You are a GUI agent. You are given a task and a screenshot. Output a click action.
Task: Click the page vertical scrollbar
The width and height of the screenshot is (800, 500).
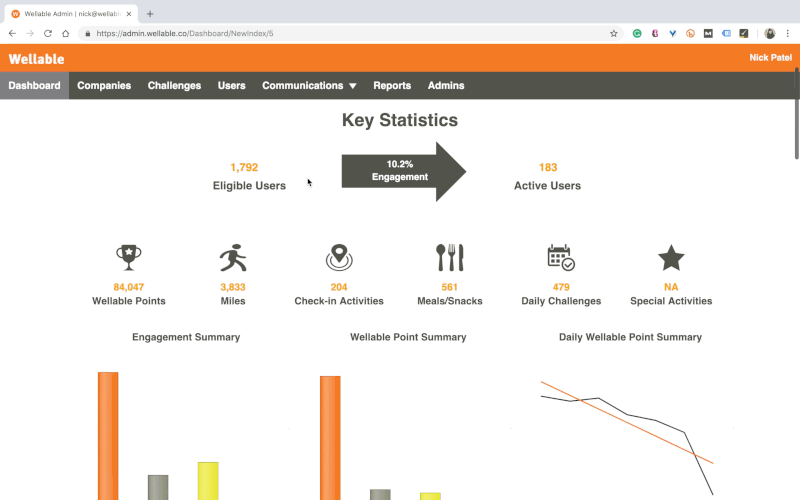click(x=796, y=115)
